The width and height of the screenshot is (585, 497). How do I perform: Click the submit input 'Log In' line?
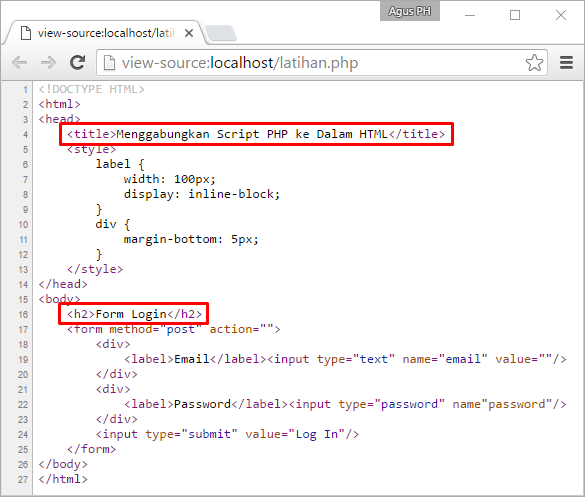click(x=227, y=434)
